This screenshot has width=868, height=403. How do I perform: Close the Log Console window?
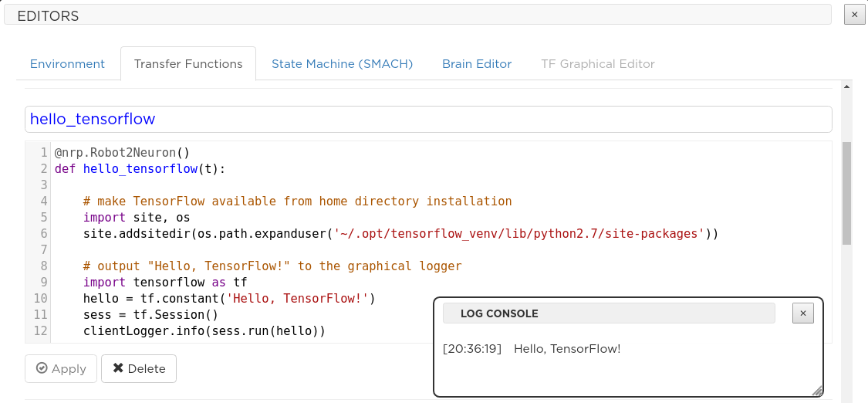803,313
